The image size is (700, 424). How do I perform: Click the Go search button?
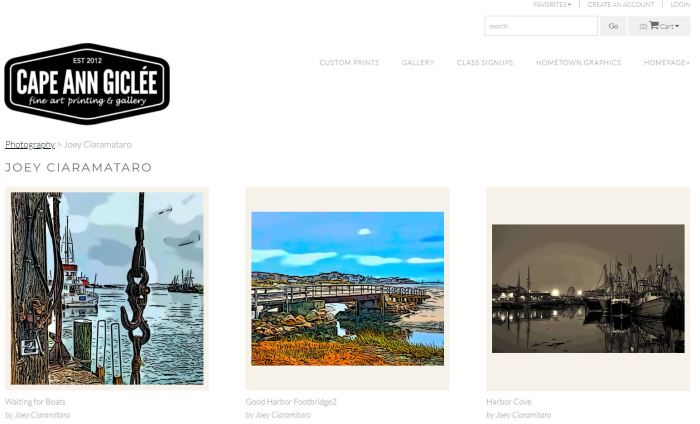(x=613, y=26)
